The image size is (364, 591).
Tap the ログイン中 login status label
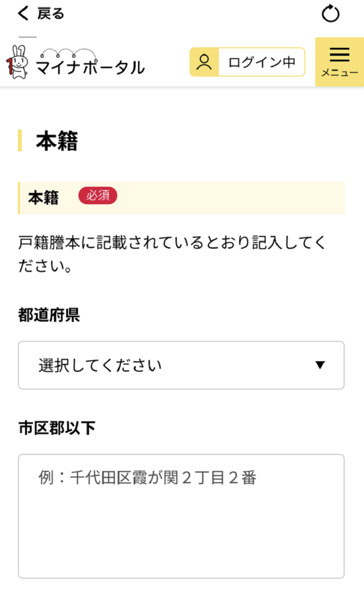(261, 62)
